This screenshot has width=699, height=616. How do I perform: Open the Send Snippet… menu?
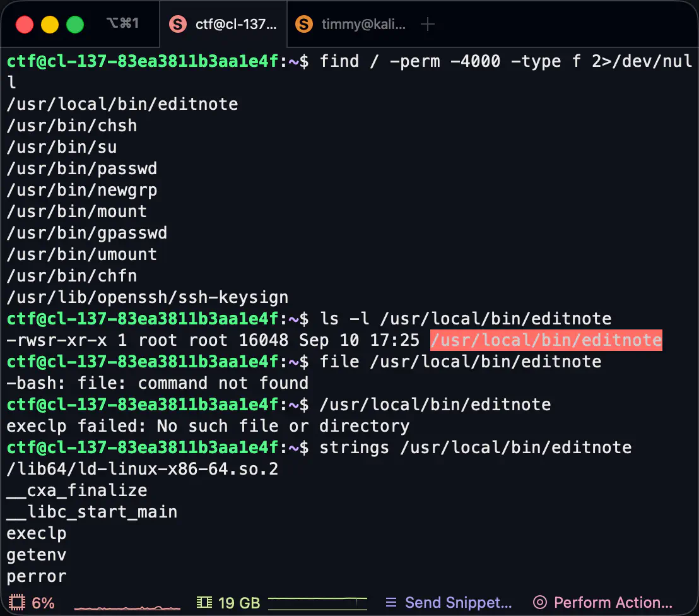point(458,603)
